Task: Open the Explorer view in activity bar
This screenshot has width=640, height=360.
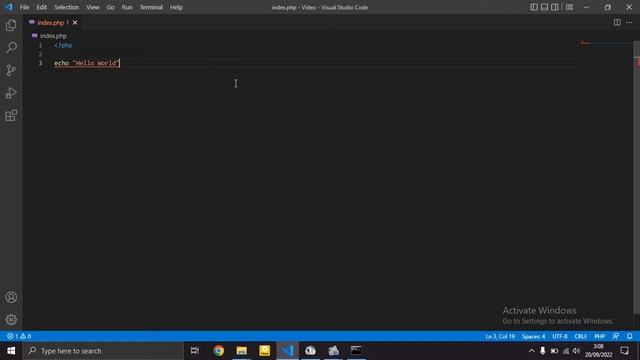Action: 11,25
